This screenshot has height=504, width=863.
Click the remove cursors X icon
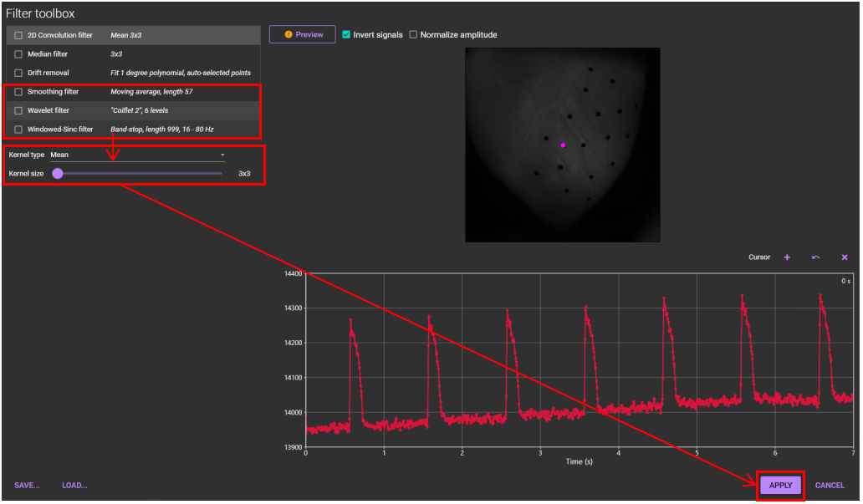[x=845, y=257]
